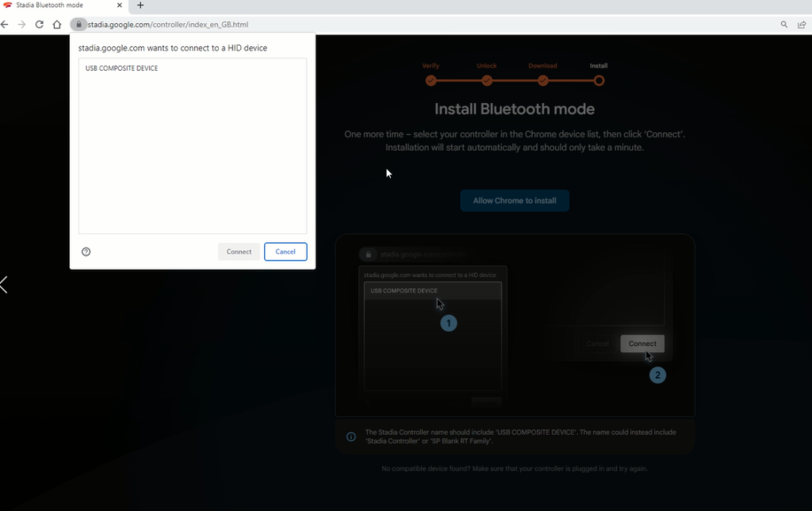Select the Stadia Bluetooth mode tab
The height and width of the screenshot is (511, 812).
[x=56, y=6]
